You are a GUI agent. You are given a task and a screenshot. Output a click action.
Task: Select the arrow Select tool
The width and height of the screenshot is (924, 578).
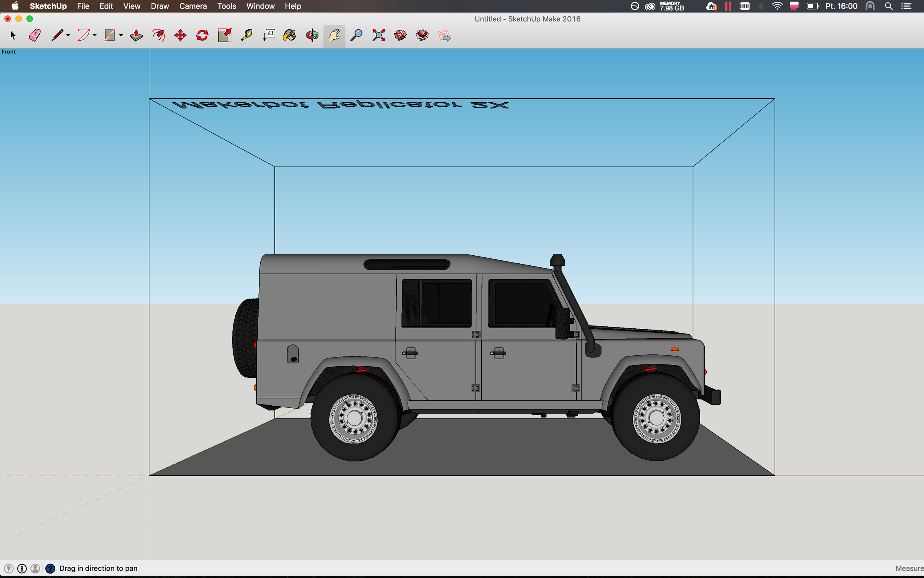pyautogui.click(x=13, y=36)
